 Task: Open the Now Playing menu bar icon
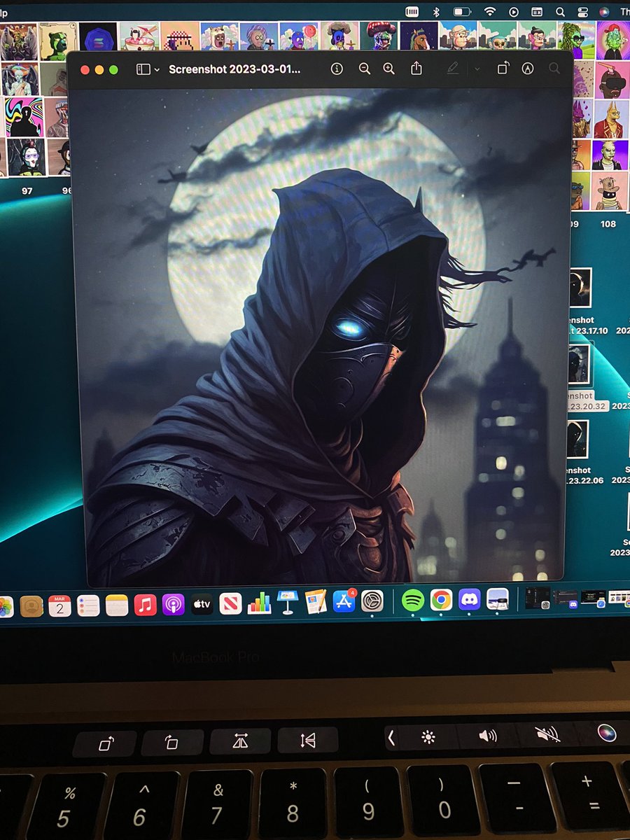[x=514, y=12]
